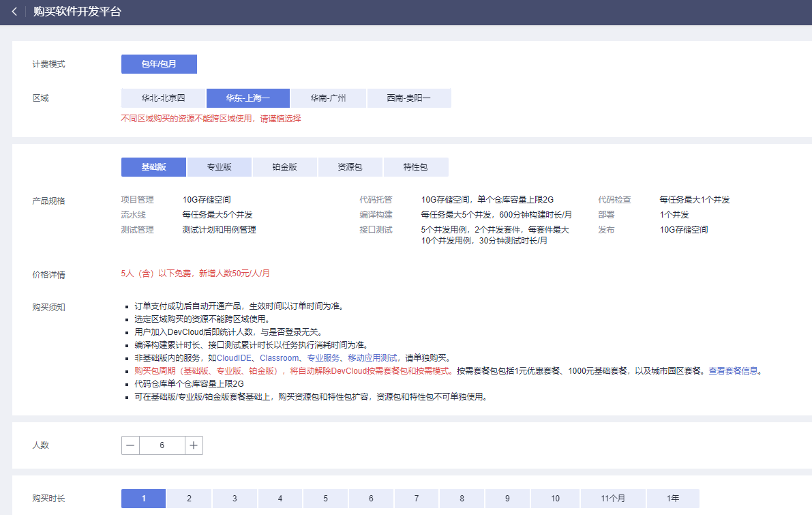
Task: Select 1年 purchase duration
Action: tap(672, 499)
